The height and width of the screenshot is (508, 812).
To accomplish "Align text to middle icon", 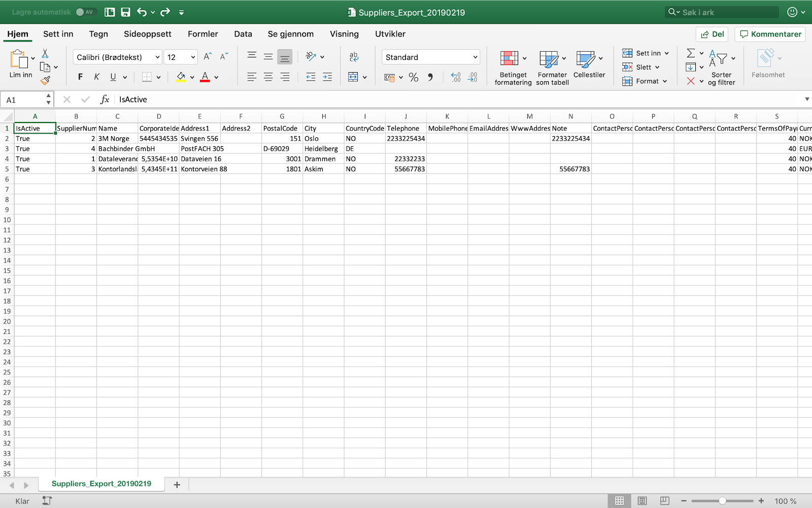I will click(x=268, y=56).
